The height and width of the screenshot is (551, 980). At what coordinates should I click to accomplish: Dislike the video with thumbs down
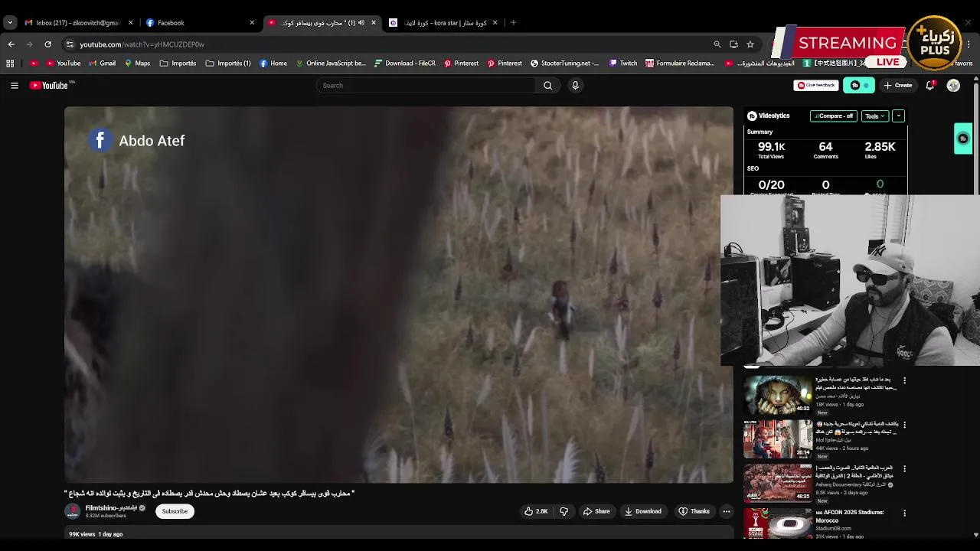click(x=564, y=511)
